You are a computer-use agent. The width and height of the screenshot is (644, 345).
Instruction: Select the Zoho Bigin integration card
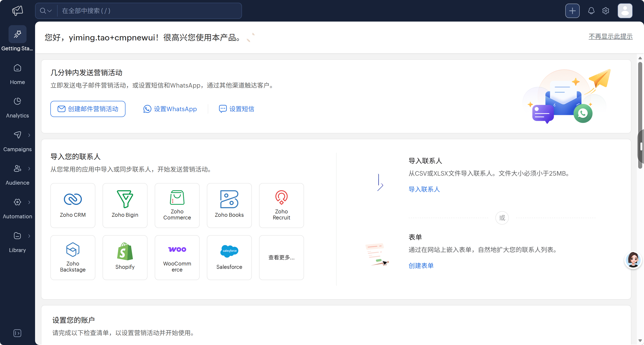click(x=125, y=206)
